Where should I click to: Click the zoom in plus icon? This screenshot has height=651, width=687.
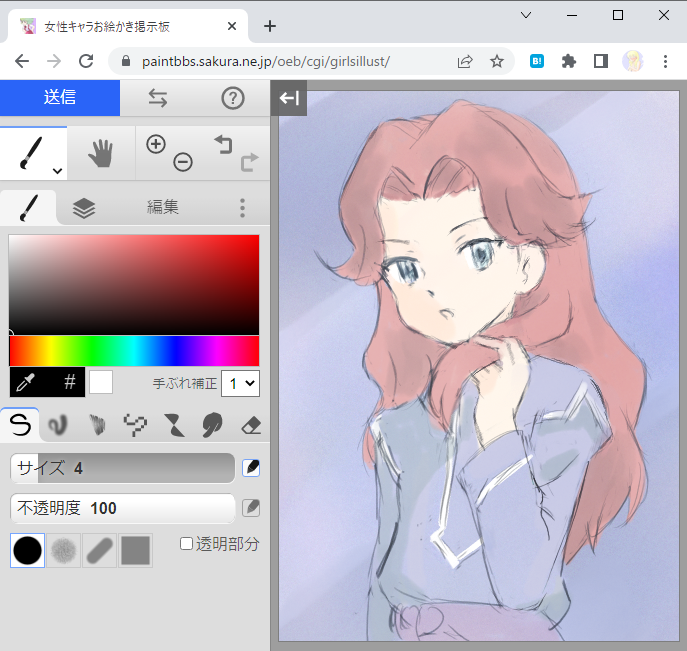pos(156,144)
